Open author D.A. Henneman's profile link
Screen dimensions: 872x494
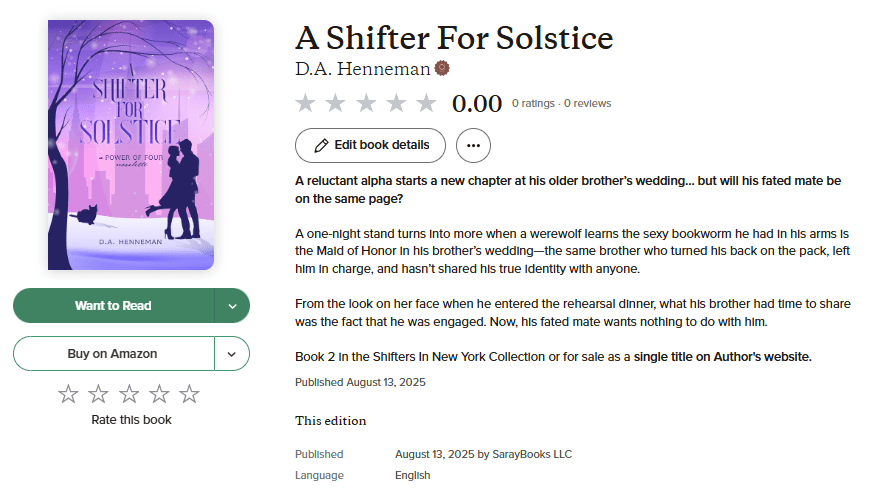coord(362,69)
